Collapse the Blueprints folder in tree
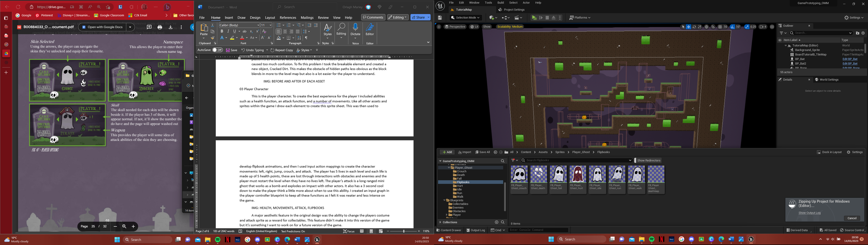Viewport: 868px width, 245px height. pos(445,200)
